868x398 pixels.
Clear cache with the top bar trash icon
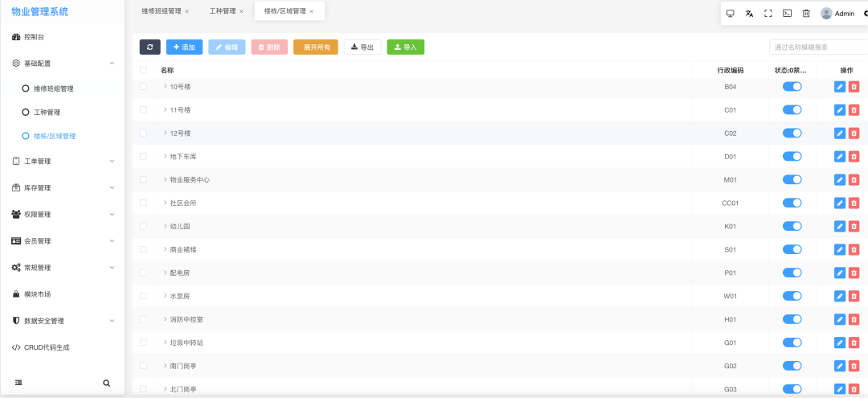806,14
